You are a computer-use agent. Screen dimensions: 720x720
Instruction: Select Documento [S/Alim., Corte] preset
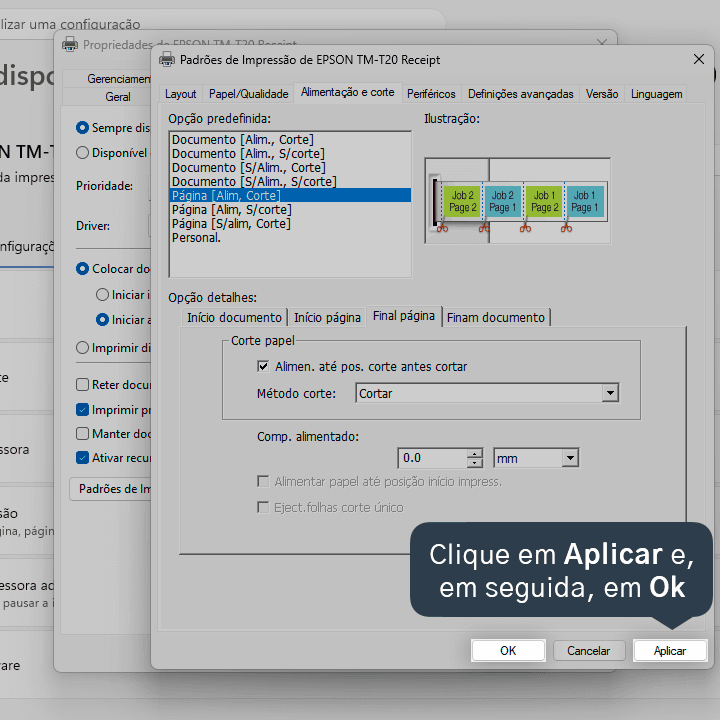pyautogui.click(x=290, y=168)
